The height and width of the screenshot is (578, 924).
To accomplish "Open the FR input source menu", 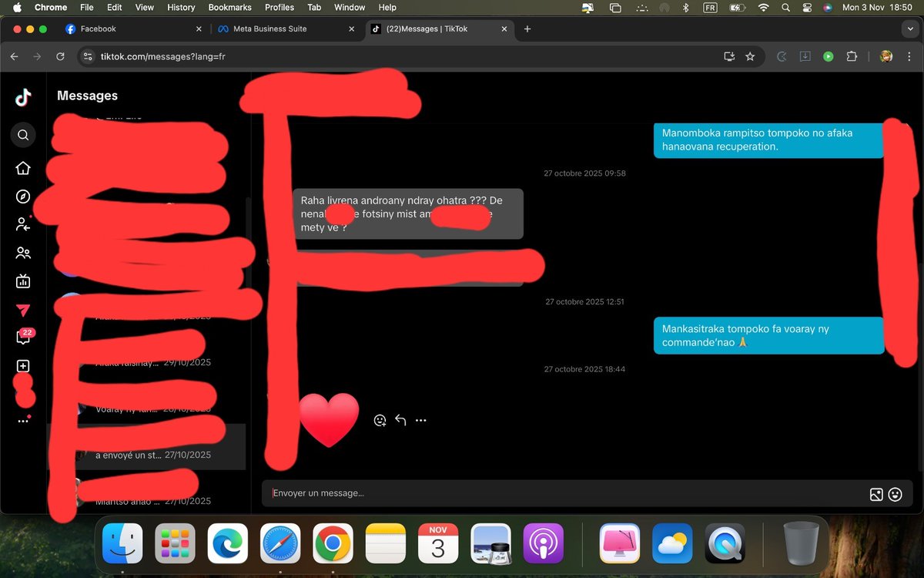I will 710,7.
